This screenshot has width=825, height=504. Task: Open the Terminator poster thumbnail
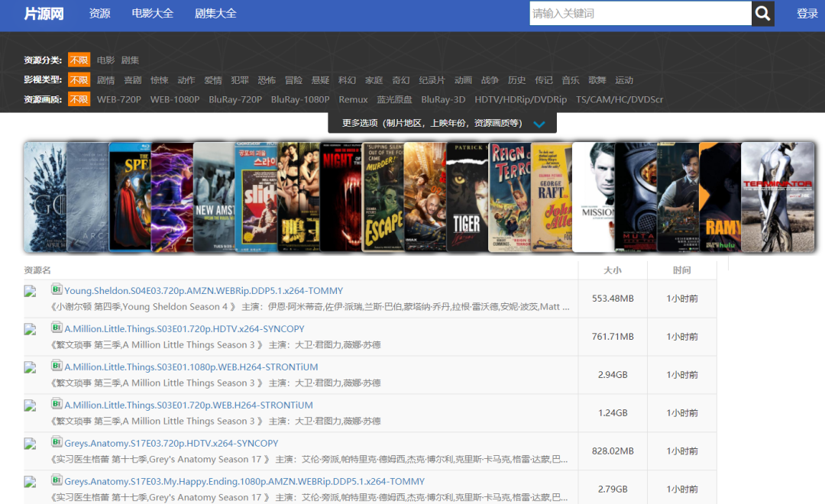click(778, 197)
